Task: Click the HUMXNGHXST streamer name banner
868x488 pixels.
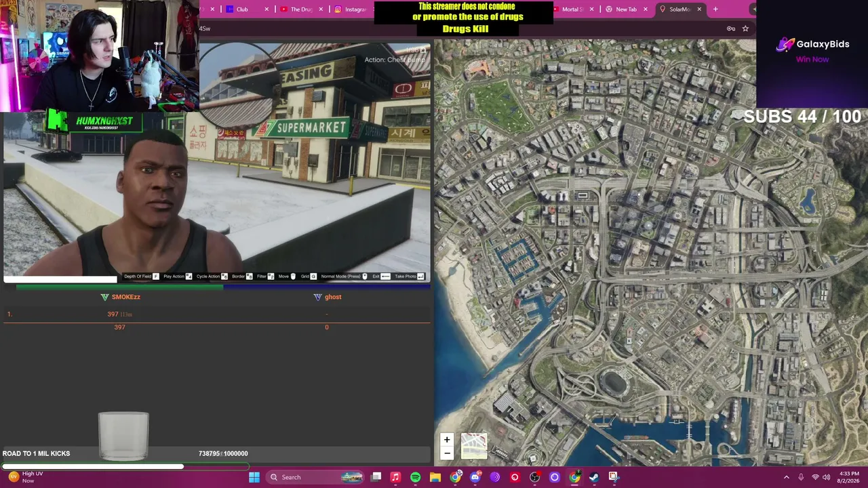Action: [x=105, y=121]
